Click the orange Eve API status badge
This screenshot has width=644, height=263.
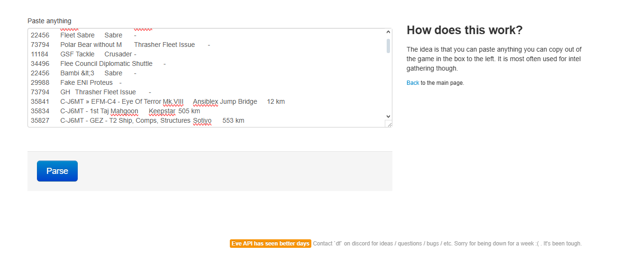coord(270,244)
